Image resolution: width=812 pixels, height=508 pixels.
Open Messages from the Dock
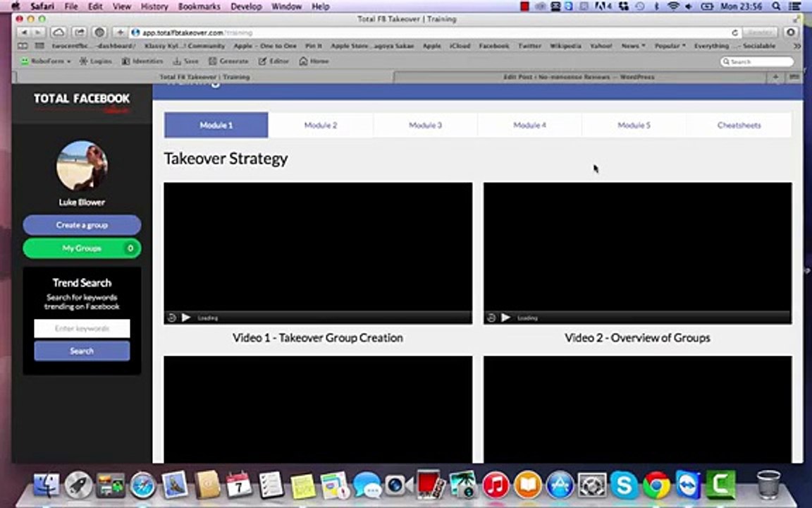click(367, 485)
